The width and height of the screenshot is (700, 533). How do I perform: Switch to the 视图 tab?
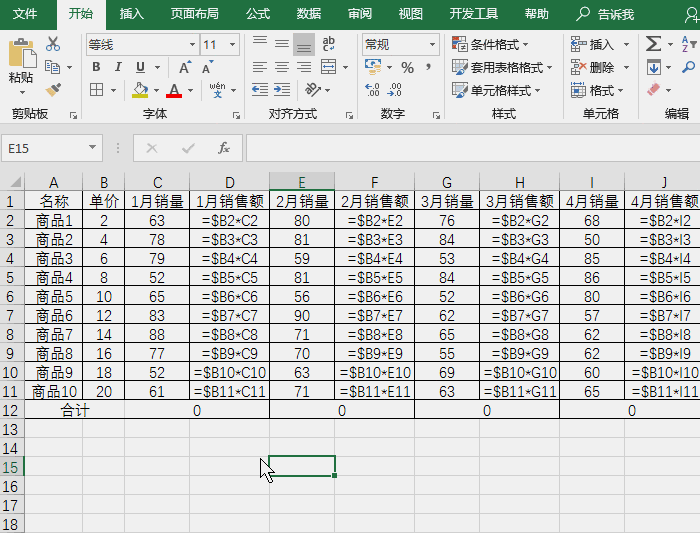click(411, 14)
